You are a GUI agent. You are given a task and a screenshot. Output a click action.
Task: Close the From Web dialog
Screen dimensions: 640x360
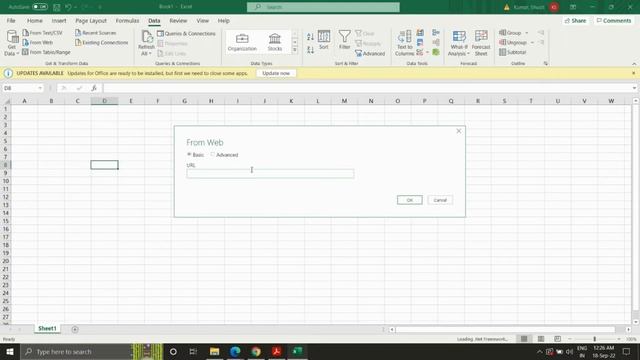point(458,131)
